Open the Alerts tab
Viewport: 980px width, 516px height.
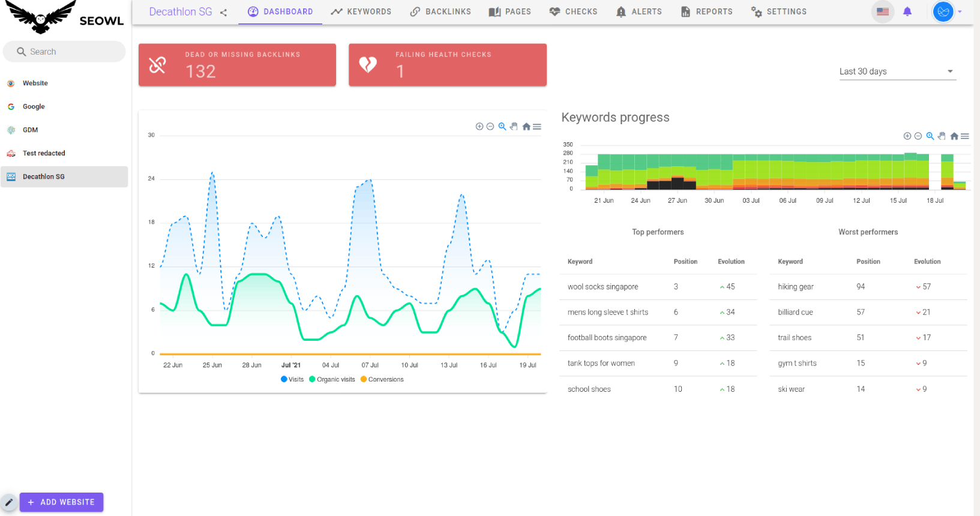[639, 11]
